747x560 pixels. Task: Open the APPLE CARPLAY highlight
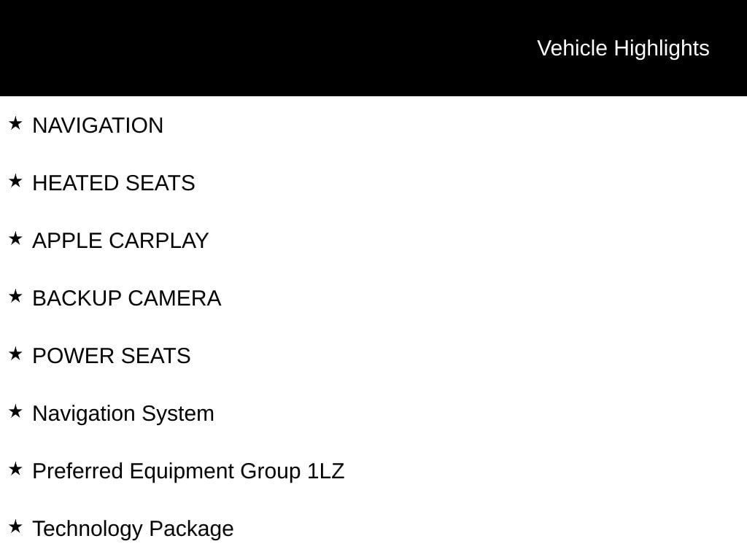click(120, 241)
